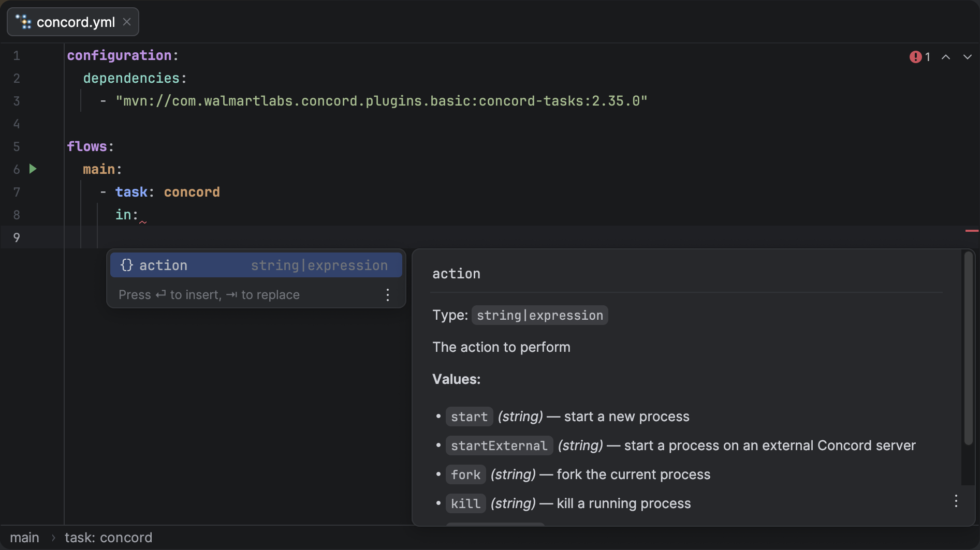Image resolution: width=980 pixels, height=550 pixels.
Task: Open documentation panel more options menu
Action: tap(956, 501)
